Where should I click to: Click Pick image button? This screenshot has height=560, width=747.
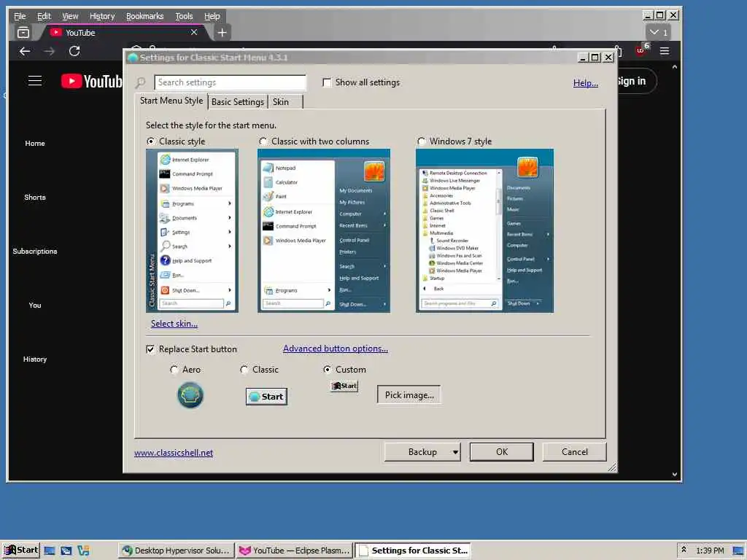[409, 394]
